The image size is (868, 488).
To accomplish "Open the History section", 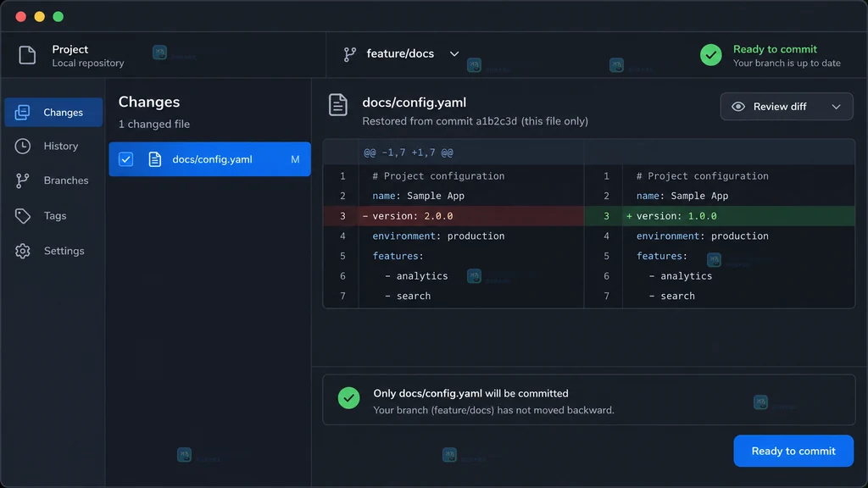I will click(53, 146).
